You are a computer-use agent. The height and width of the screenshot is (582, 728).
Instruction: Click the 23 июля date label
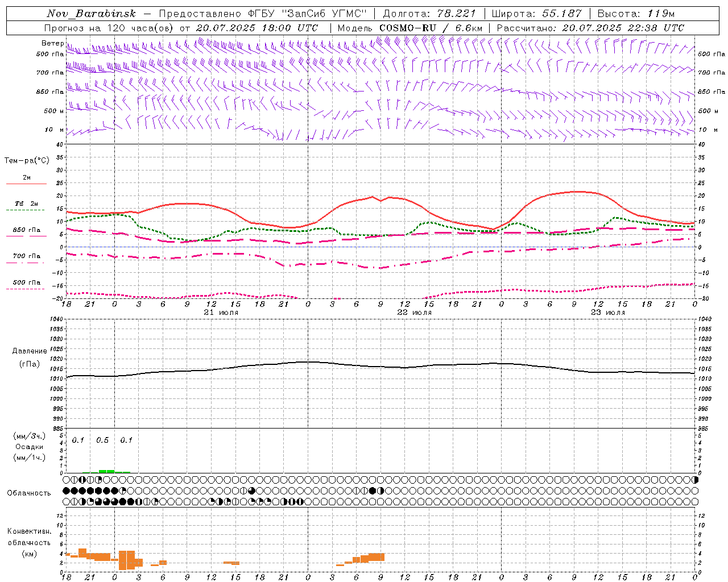608,313
